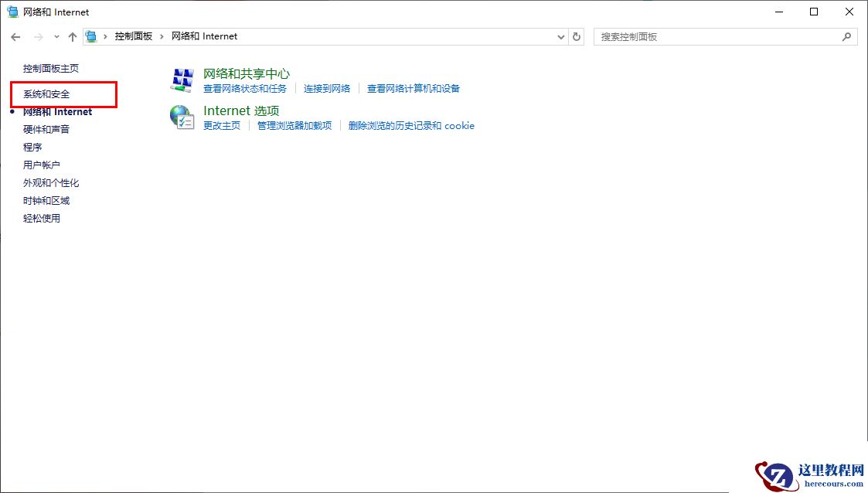Click 连接到网络
This screenshot has height=493, width=868.
[x=326, y=88]
